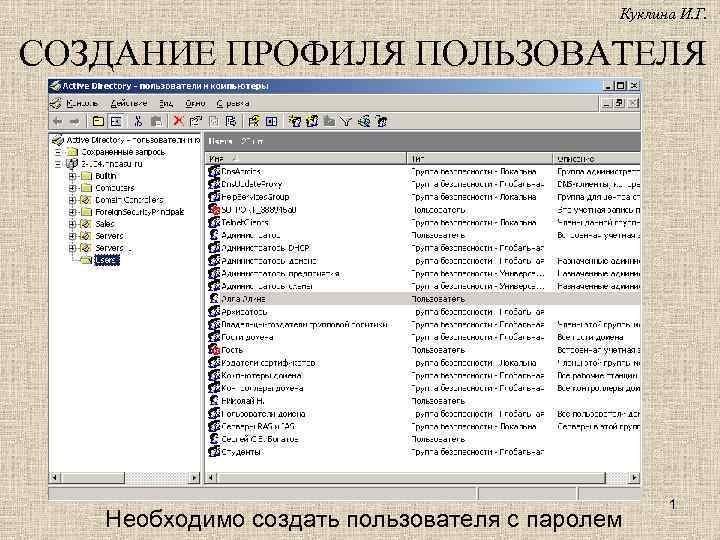Screen dimensions: 720x540
Task: Click the Find objects toolbar icon
Action: (364, 121)
